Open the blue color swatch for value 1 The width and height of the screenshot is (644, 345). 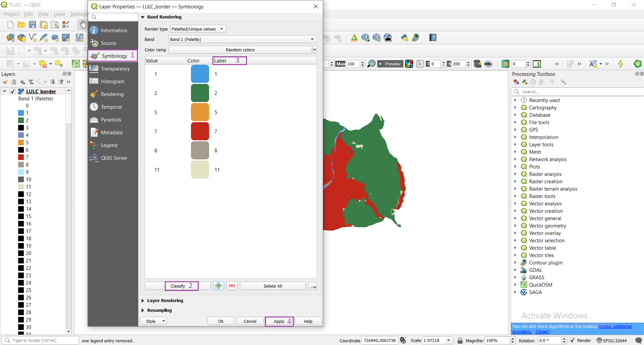click(x=200, y=73)
